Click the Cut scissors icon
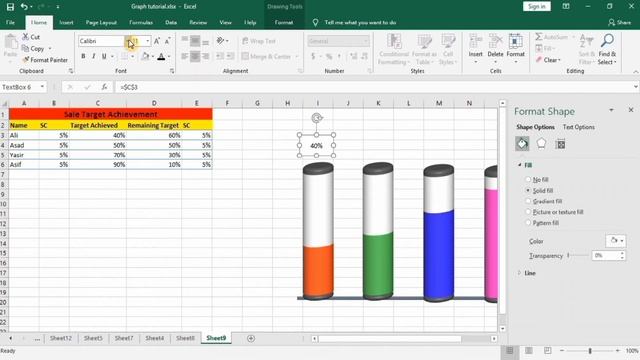This screenshot has height=360, width=640. point(26,37)
